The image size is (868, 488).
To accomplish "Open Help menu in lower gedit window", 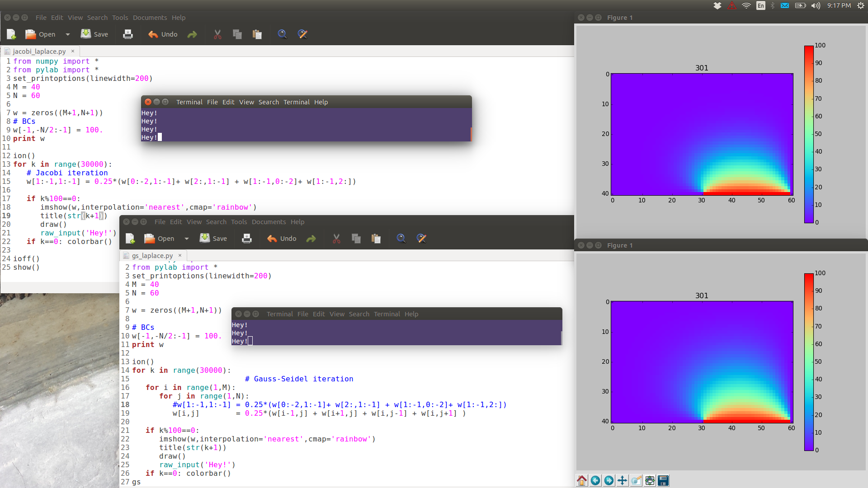I will 297,222.
